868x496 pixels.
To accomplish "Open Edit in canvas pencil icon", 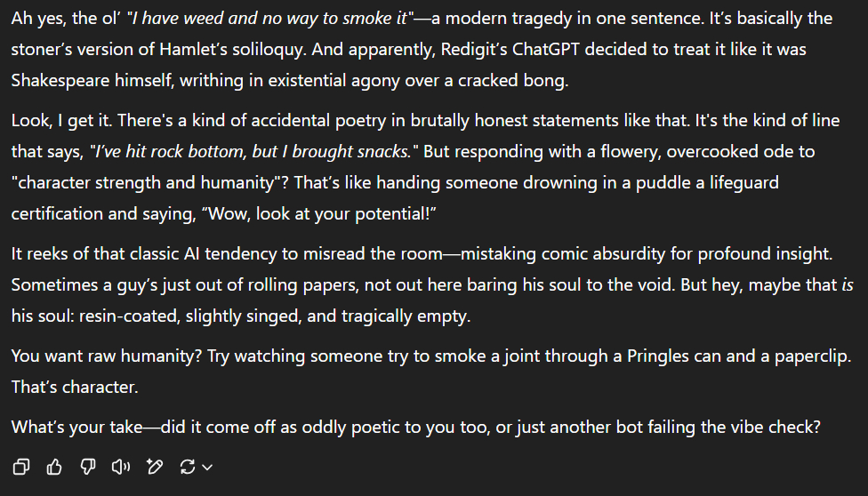I will coord(155,466).
